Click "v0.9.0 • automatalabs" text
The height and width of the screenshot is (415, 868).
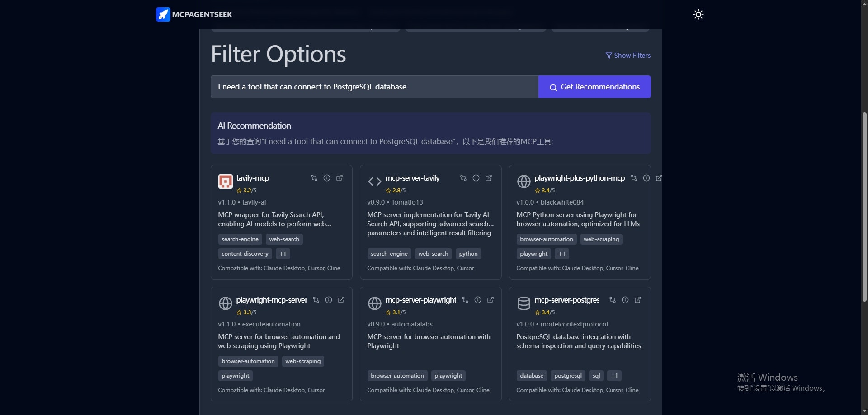400,324
